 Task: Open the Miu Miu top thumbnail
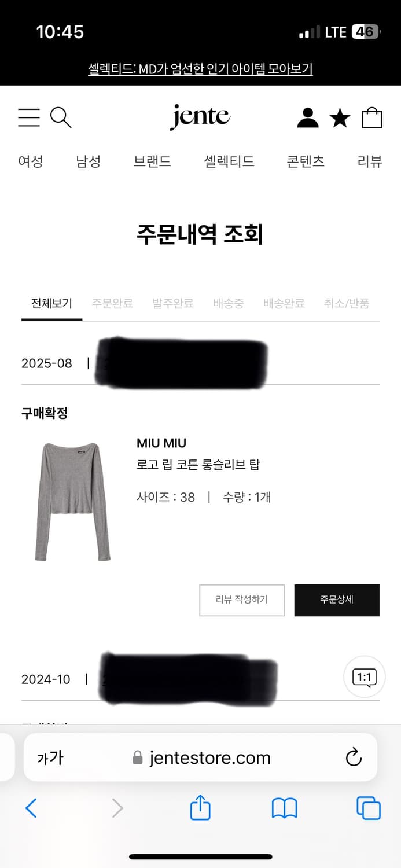[72, 501]
